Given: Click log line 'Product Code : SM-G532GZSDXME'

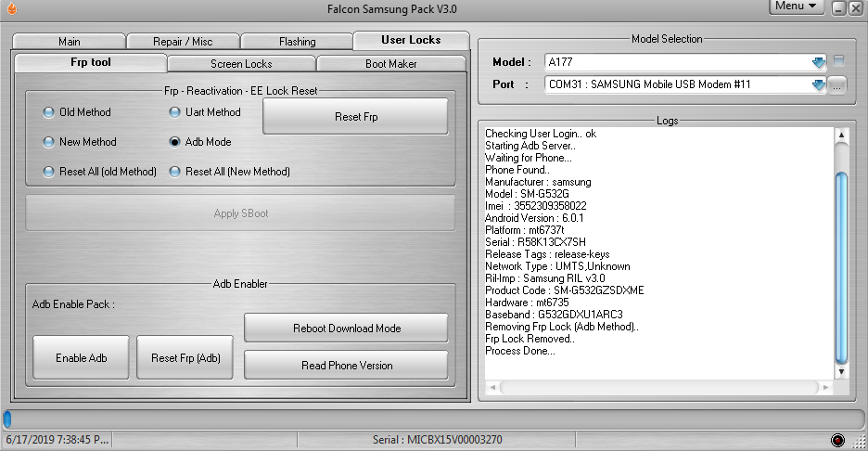Looking at the screenshot, I should (x=564, y=290).
